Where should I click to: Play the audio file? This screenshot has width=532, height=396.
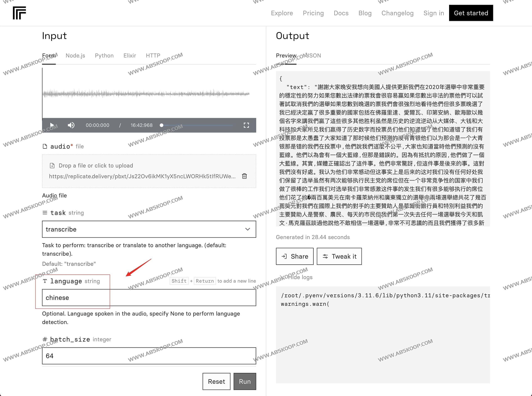coord(52,125)
